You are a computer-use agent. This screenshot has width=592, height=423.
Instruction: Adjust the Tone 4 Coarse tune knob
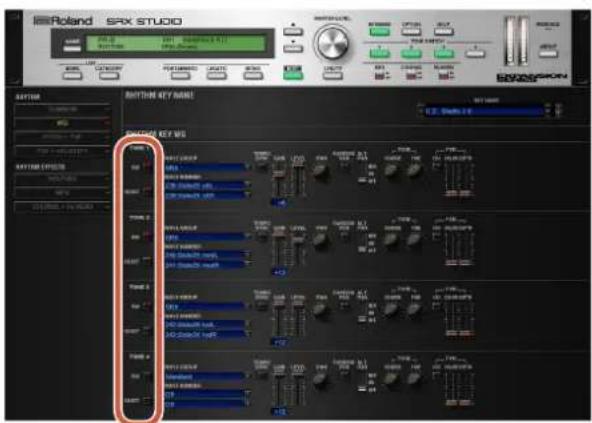tap(392, 380)
